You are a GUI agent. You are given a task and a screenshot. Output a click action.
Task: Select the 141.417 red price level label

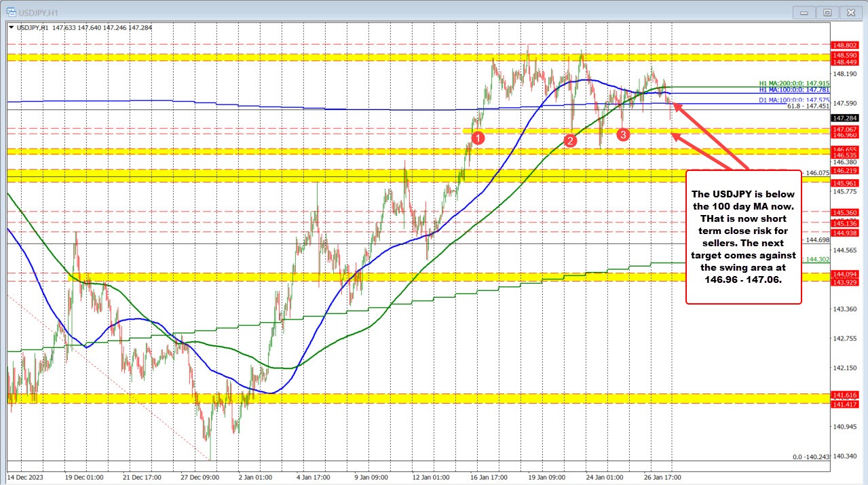(846, 404)
